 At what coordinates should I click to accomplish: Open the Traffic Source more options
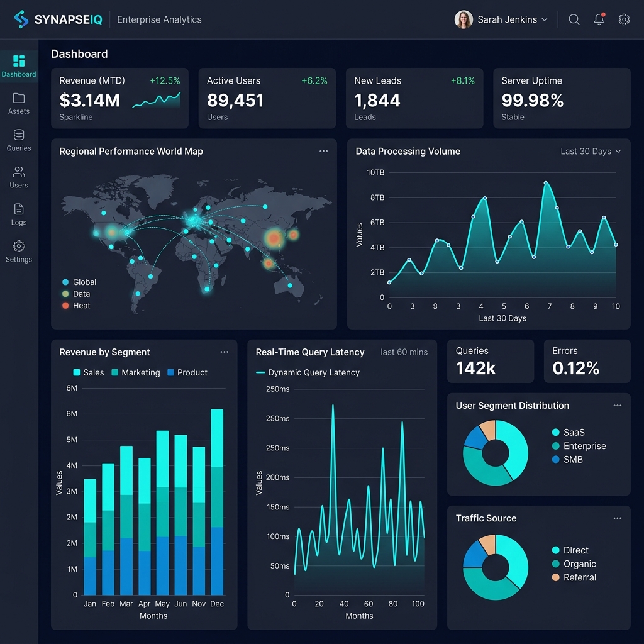click(617, 518)
